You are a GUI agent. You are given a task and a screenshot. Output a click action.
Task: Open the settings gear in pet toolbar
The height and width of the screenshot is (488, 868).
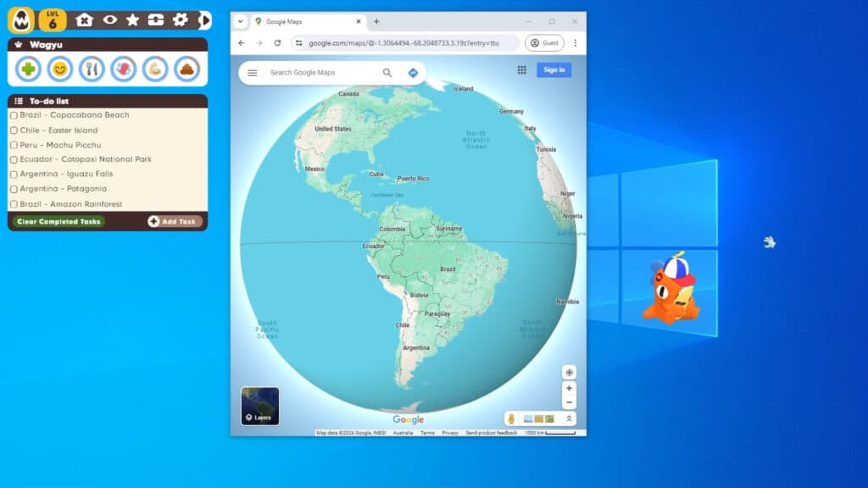180,19
